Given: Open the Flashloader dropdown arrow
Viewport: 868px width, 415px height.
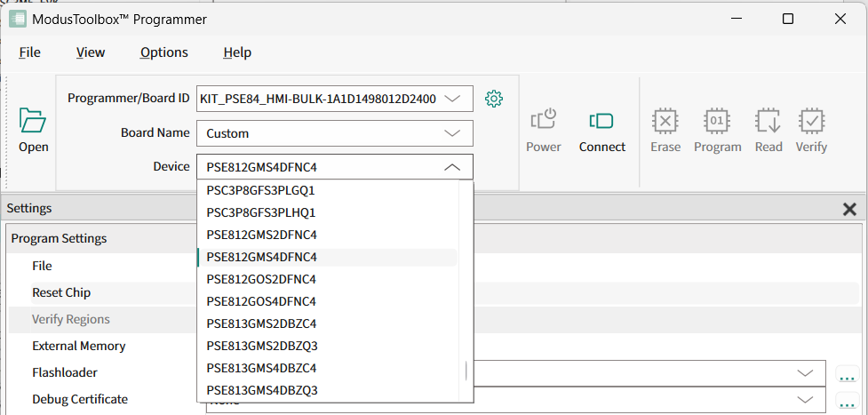Looking at the screenshot, I should coord(806,372).
